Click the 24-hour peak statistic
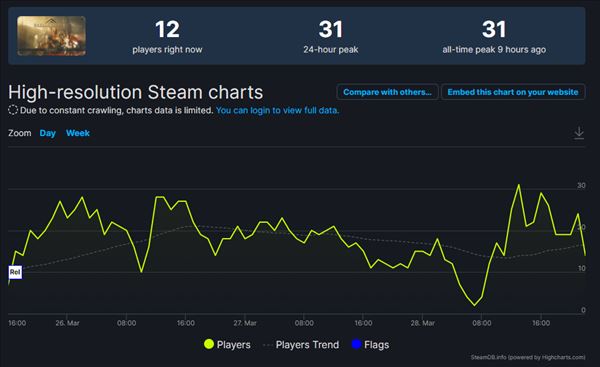 (x=331, y=37)
